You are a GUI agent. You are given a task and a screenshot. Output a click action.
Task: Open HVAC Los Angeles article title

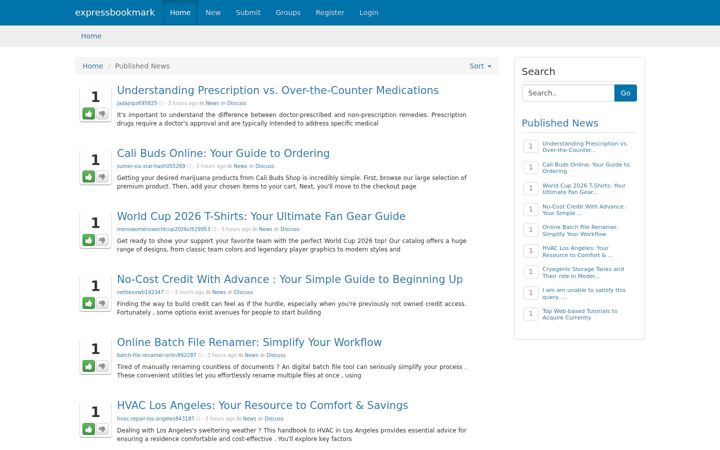click(262, 405)
